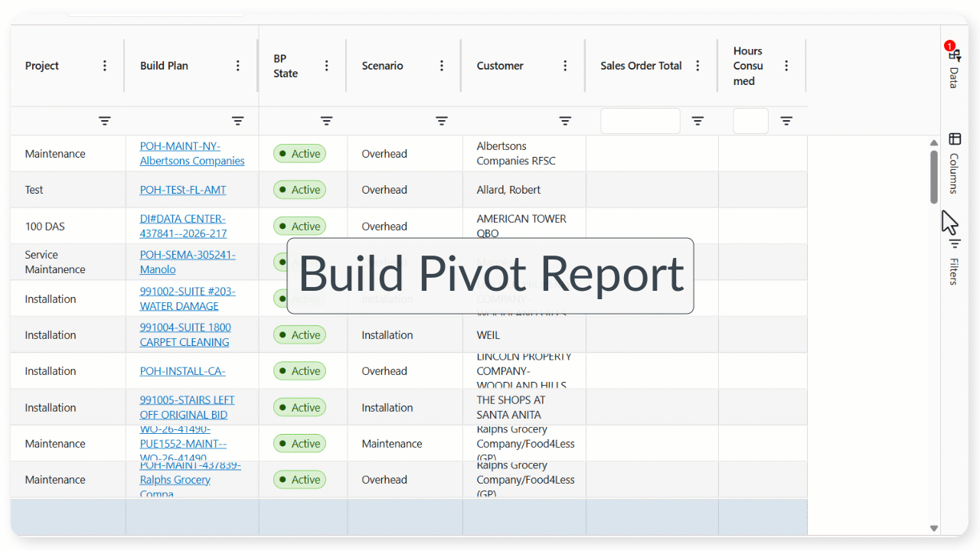Open the POH-TESt-FL-AMT build plan link
Image resolution: width=980 pixels, height=551 pixels.
point(183,190)
